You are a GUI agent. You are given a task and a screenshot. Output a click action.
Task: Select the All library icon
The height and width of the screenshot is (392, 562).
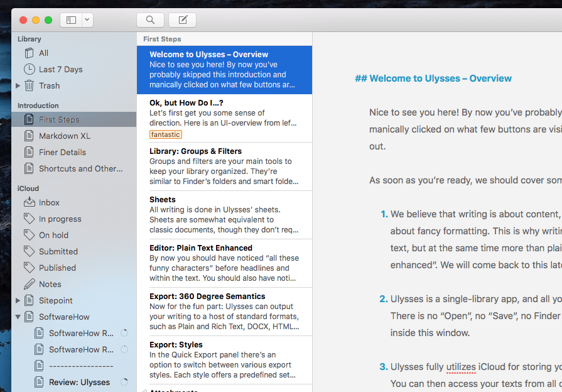coord(29,53)
